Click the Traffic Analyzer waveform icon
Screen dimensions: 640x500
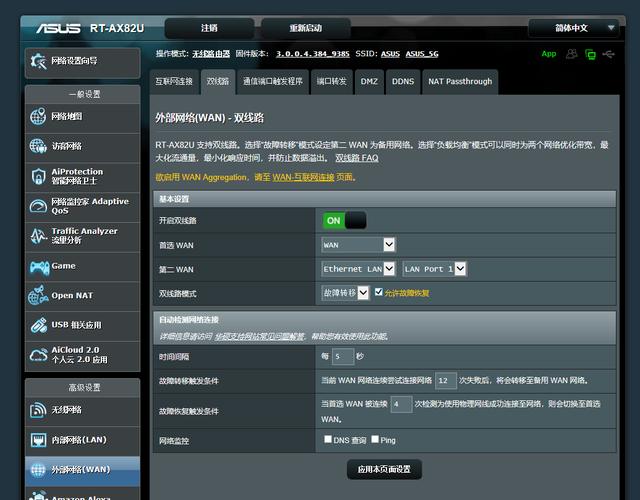38,236
